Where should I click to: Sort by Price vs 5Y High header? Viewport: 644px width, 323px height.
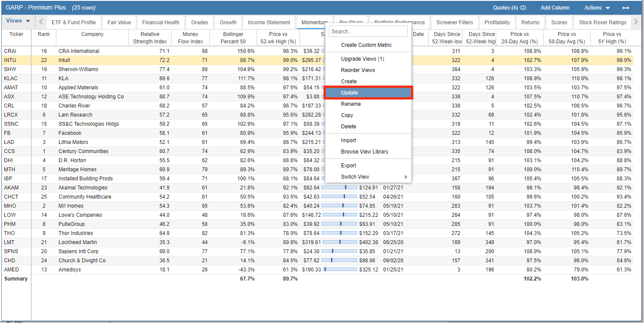612,38
